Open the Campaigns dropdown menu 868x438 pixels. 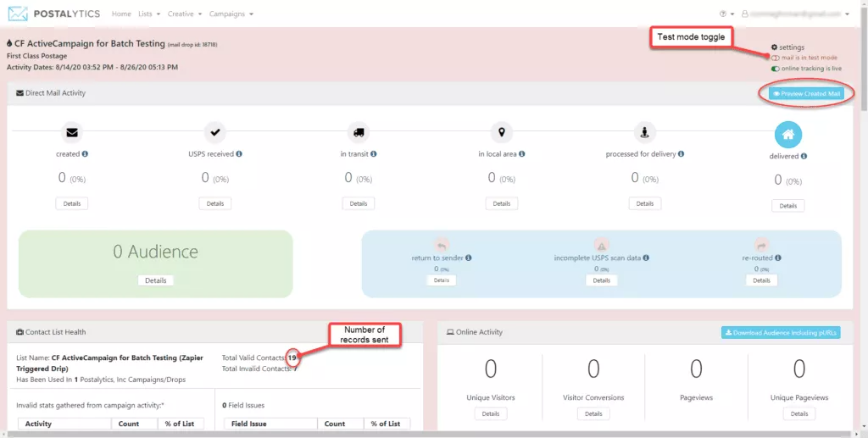pyautogui.click(x=231, y=14)
